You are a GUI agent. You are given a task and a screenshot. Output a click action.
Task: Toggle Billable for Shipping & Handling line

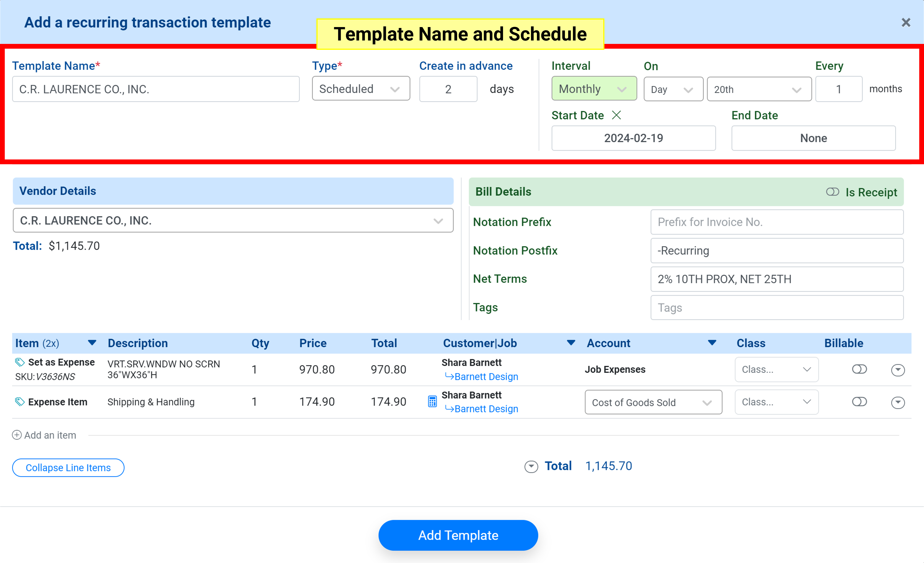(859, 402)
